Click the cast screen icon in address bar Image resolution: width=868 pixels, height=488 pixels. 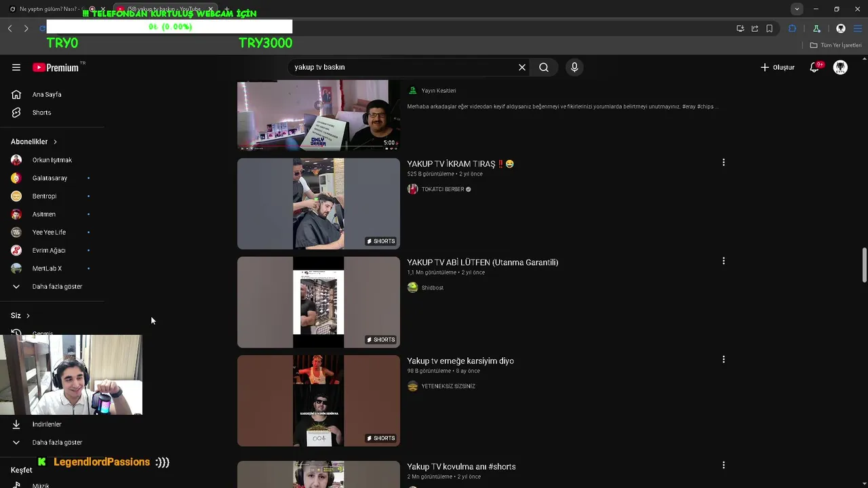(740, 28)
